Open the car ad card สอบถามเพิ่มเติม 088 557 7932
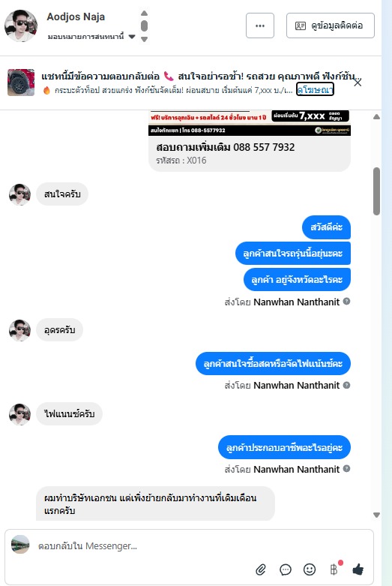392x586 pixels. [250, 141]
